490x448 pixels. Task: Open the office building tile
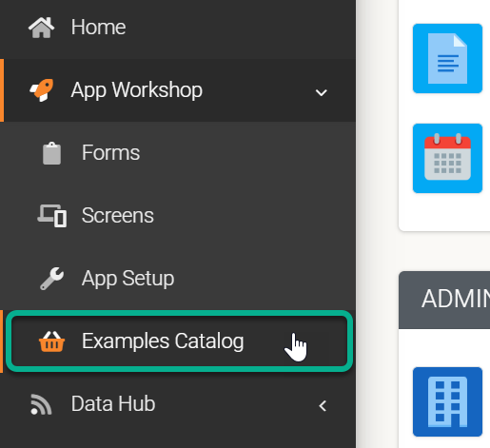point(447,401)
